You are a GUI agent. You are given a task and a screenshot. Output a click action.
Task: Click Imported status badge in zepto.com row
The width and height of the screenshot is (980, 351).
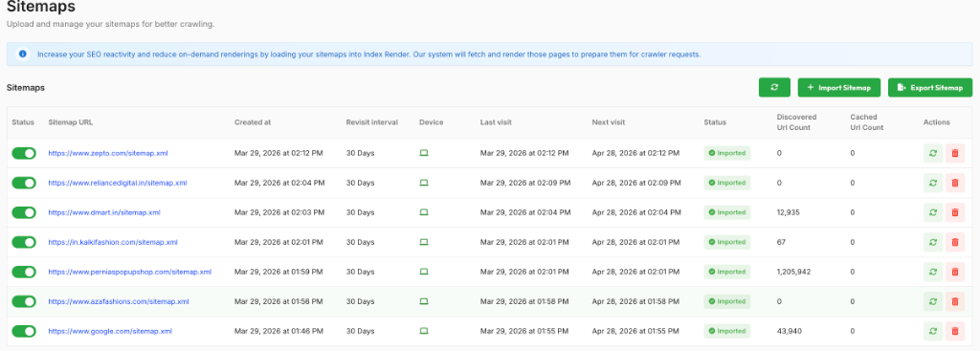[x=727, y=153]
